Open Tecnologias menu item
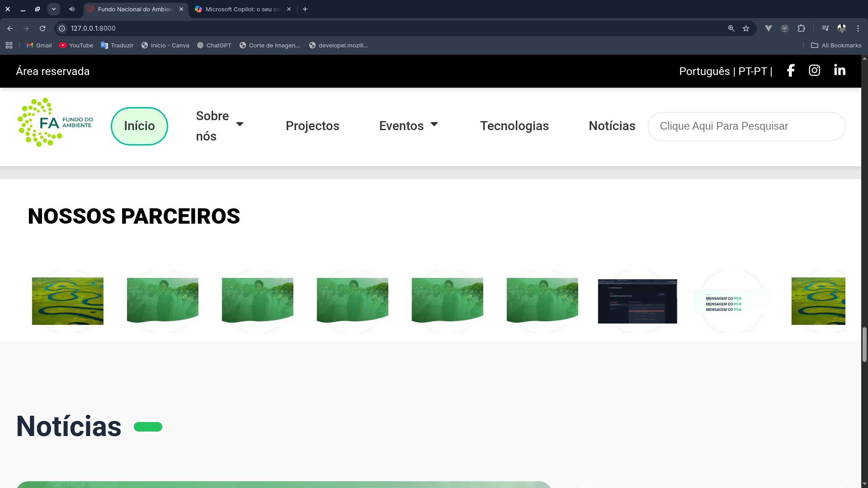The image size is (868, 488). point(514,126)
